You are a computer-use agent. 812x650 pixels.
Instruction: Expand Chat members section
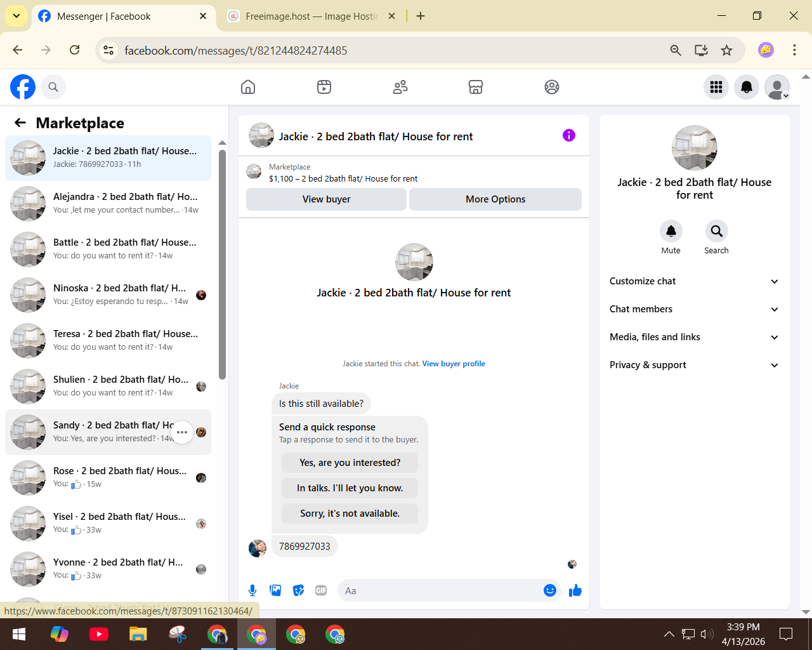pos(695,309)
